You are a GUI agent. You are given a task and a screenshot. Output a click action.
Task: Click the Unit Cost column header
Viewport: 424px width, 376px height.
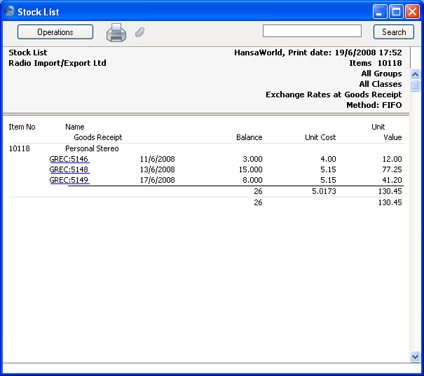(x=320, y=137)
